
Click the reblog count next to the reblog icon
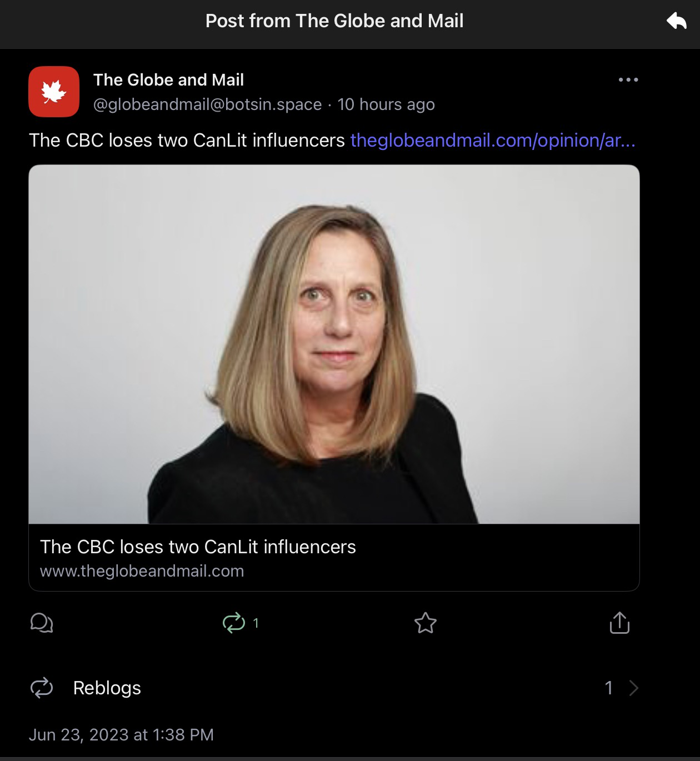coord(256,623)
